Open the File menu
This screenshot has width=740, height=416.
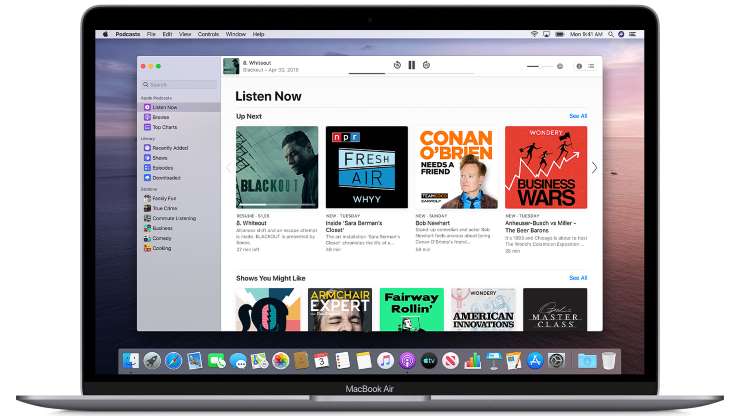(x=151, y=34)
